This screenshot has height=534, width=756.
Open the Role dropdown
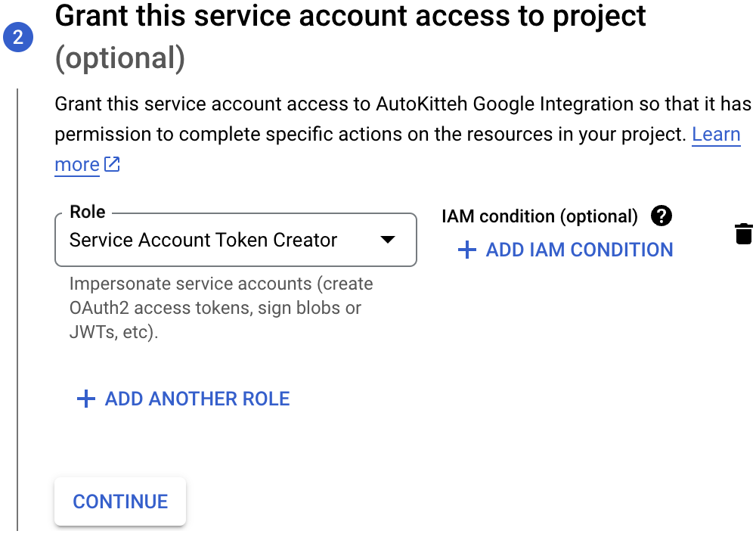point(235,240)
